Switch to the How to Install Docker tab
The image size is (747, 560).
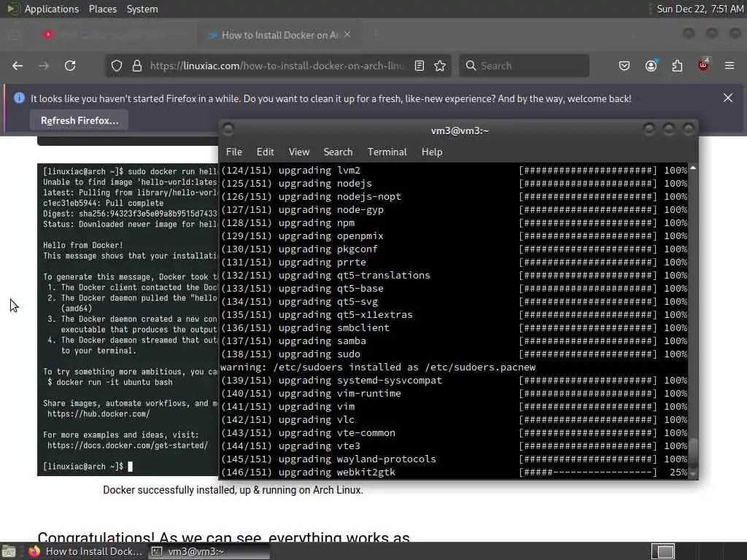[x=279, y=35]
